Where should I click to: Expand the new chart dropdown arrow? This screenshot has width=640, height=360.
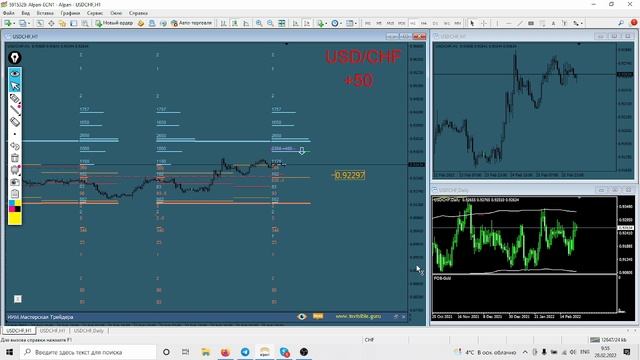pos(14,23)
